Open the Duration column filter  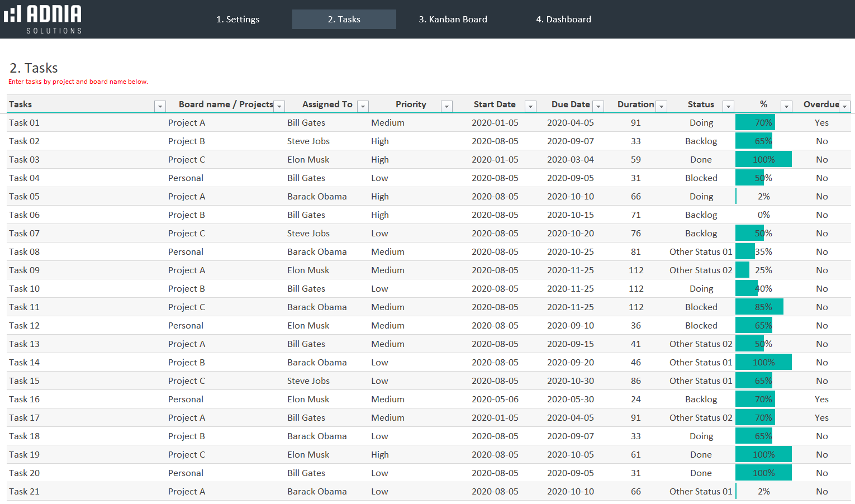pos(662,106)
